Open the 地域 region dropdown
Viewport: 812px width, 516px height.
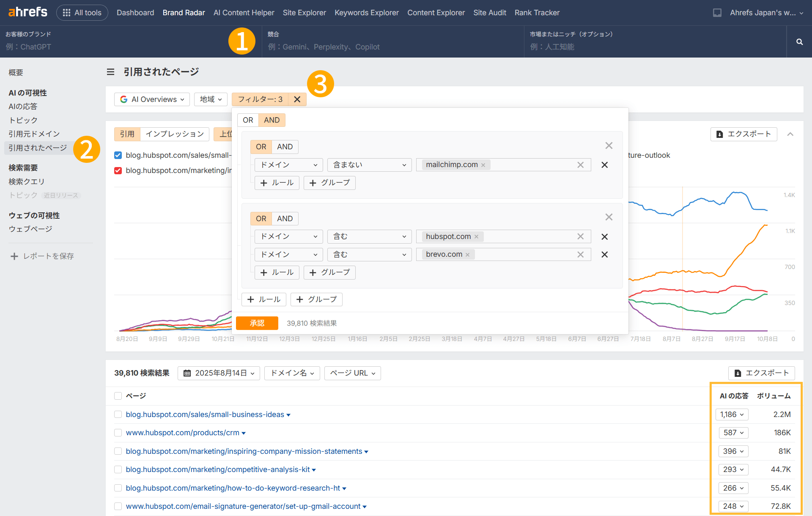tap(210, 99)
